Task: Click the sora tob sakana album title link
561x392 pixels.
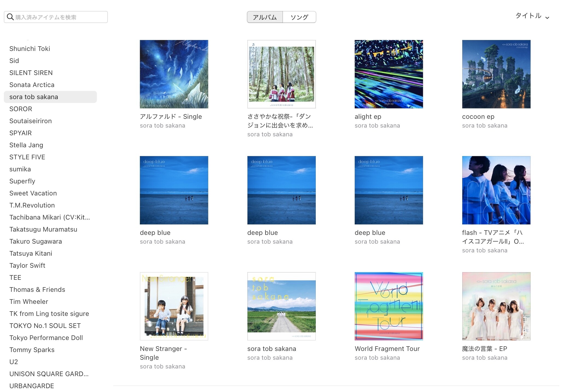Action: [x=271, y=349]
